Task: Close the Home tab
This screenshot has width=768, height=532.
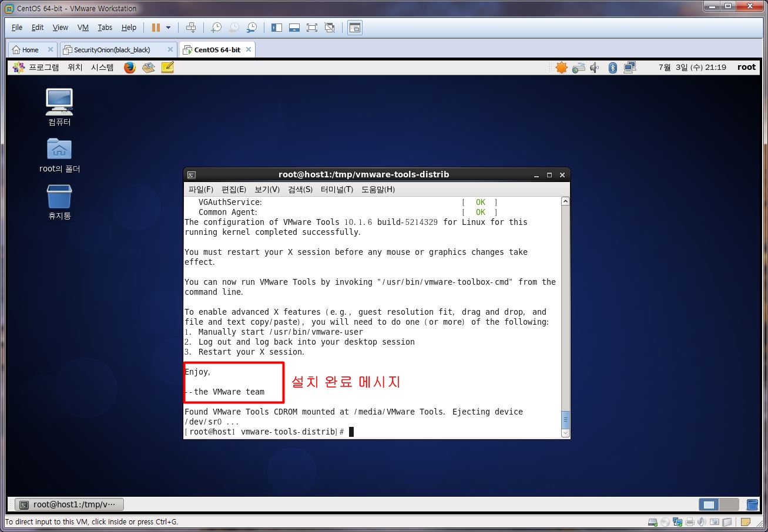Action: click(50, 50)
